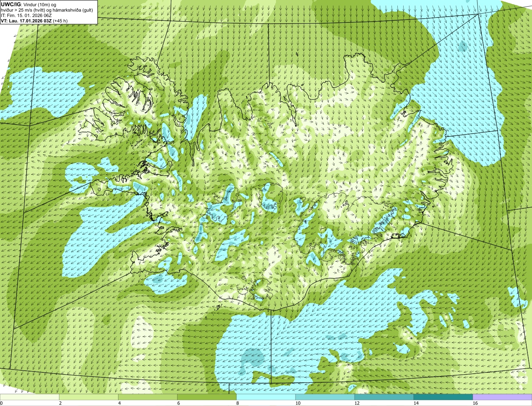Click the line mentioning "hámarkshviða (gult)"

47,10
